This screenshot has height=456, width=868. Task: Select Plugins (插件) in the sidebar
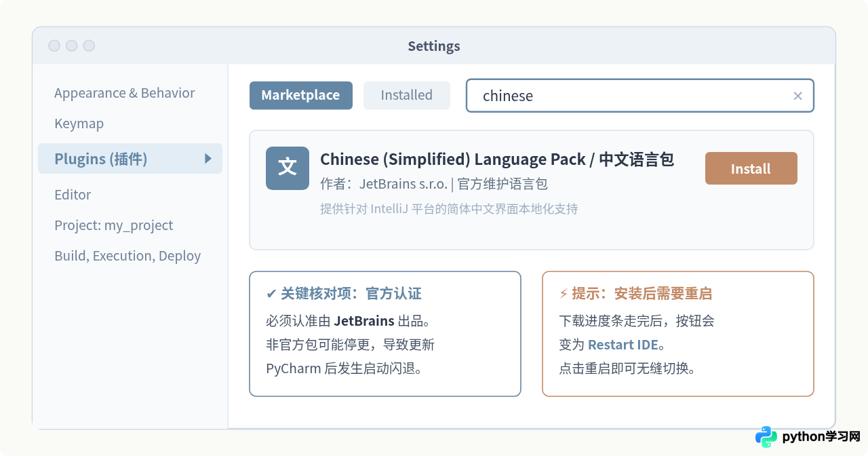click(130, 159)
